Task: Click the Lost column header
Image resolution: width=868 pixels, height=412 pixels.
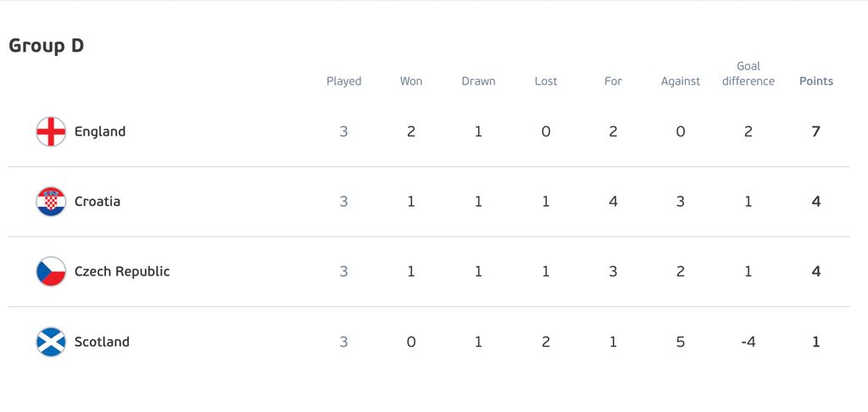Action: 546,81
